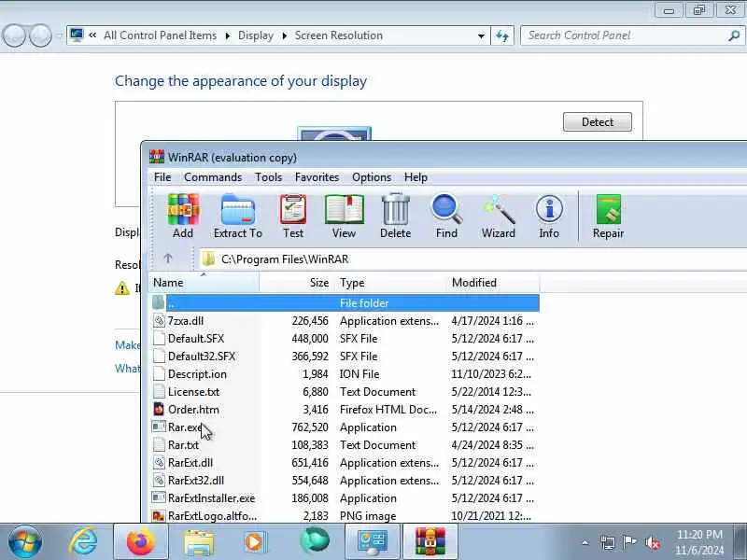Viewport: 747px width, 560px height.
Task: Open Firefox from the taskbar
Action: pos(141,542)
